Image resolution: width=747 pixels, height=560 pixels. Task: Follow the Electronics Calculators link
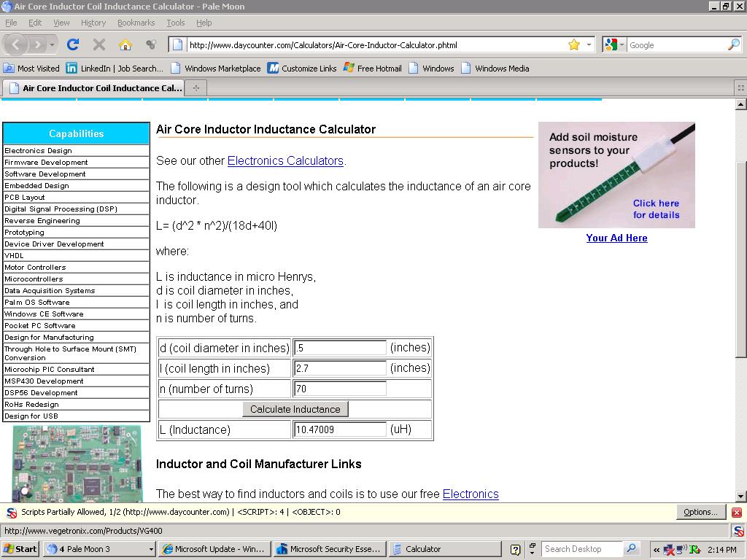(x=285, y=161)
